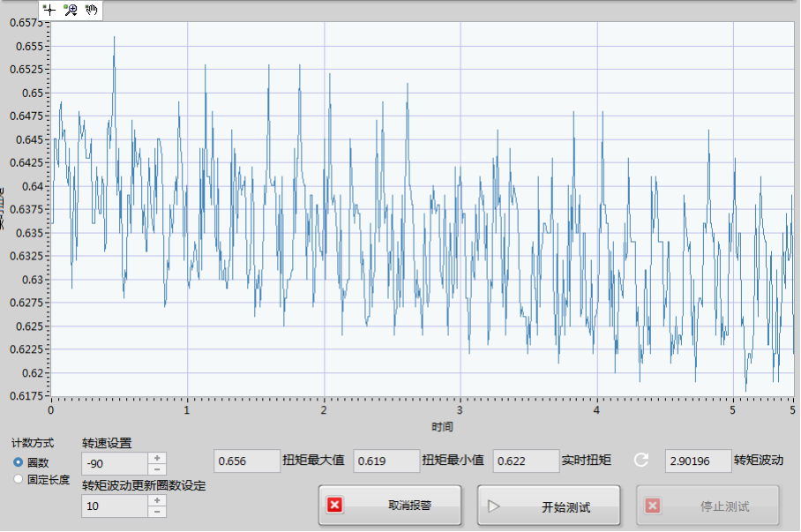Increase 转速设置 with the plus stepper
801x532 pixels.
click(x=157, y=458)
